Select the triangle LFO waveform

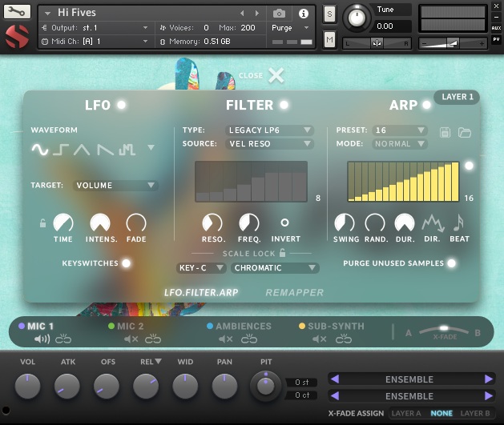[82, 150]
